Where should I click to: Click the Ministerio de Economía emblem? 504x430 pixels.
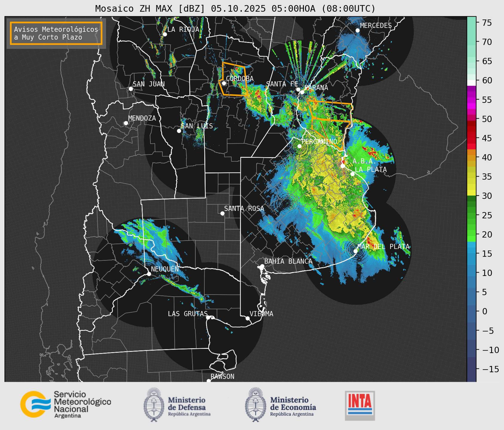coord(255,405)
